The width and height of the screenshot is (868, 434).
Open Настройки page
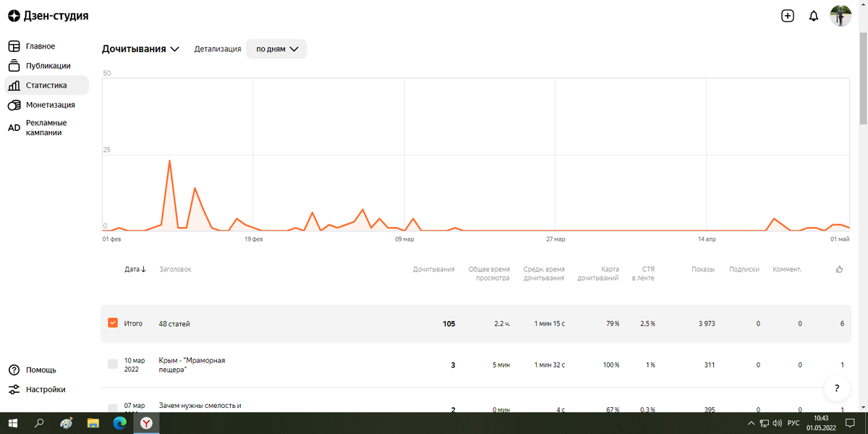[46, 389]
